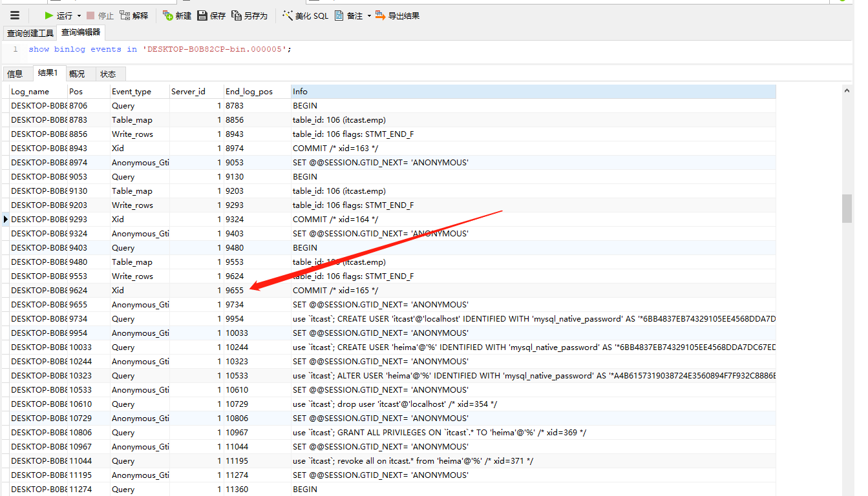868x496 pixels.
Task: Click the Log_name column header
Action: point(38,92)
